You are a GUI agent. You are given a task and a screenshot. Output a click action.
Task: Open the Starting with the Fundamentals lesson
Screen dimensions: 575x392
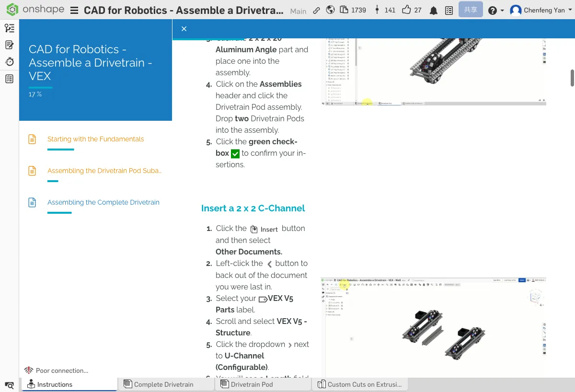click(95, 139)
